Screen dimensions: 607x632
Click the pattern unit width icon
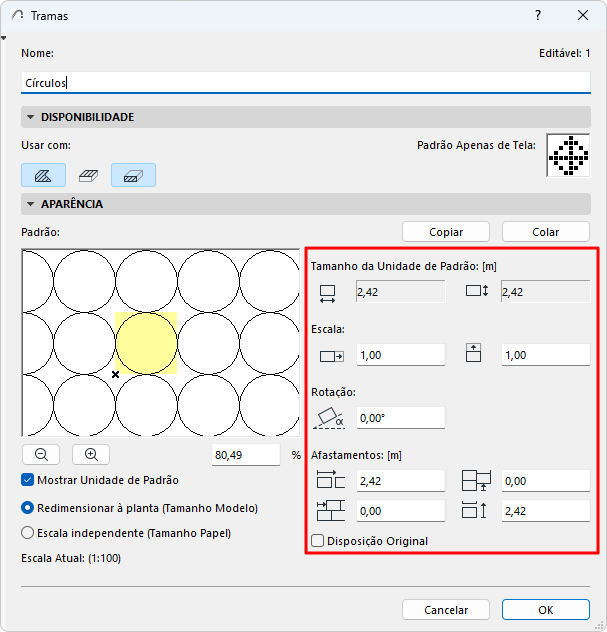(x=327, y=294)
